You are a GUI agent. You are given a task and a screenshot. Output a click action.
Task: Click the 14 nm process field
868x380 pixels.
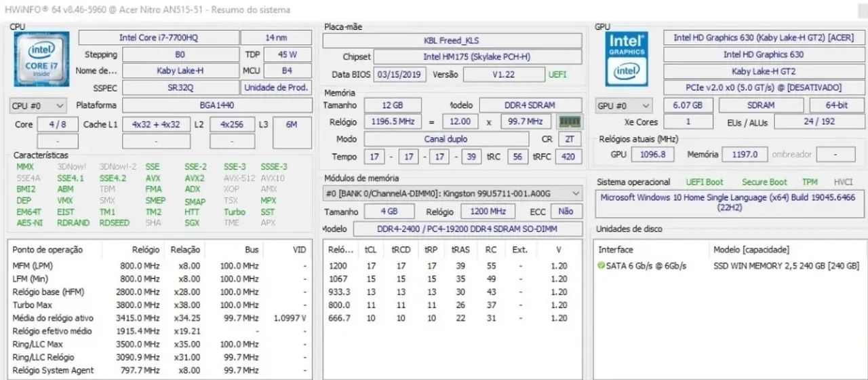click(x=277, y=38)
